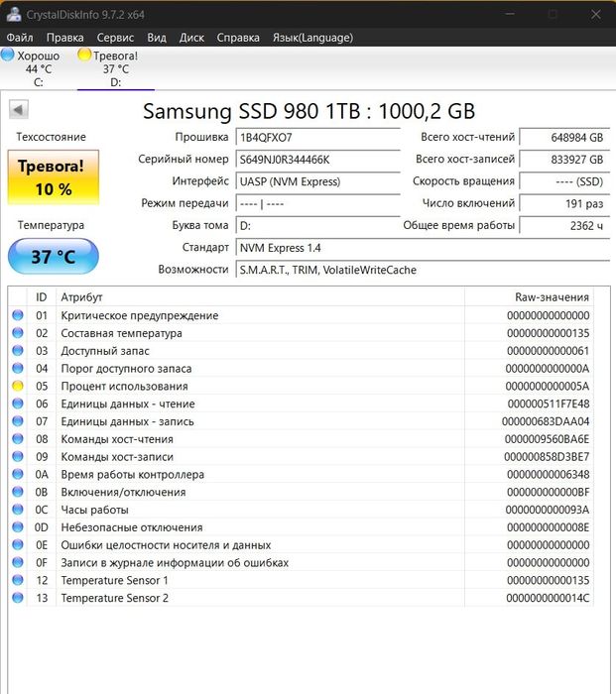616x694 pixels.
Task: Click the yellow Тревога! 10 % health status button
Action: pyautogui.click(x=54, y=177)
